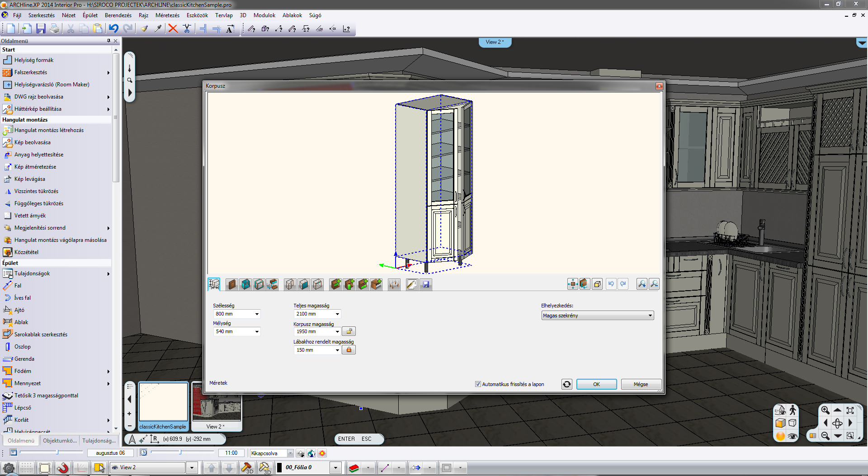Click the time of day slider handle

coord(180,452)
